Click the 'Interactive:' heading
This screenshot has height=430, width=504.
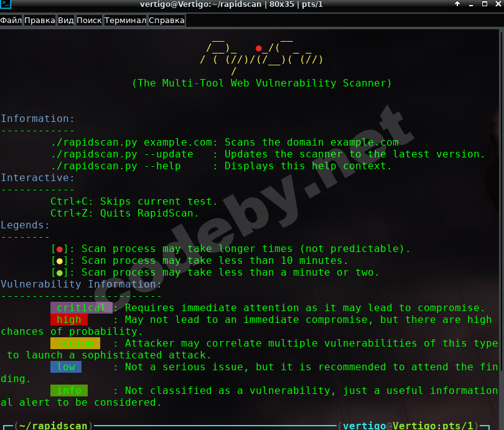(37, 178)
